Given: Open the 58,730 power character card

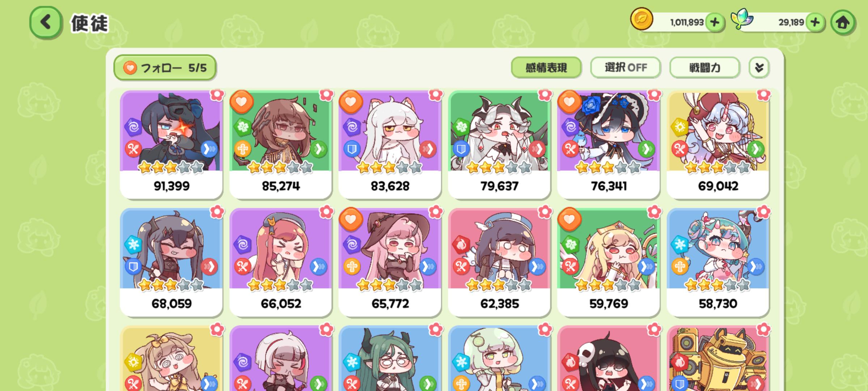Looking at the screenshot, I should [x=718, y=262].
